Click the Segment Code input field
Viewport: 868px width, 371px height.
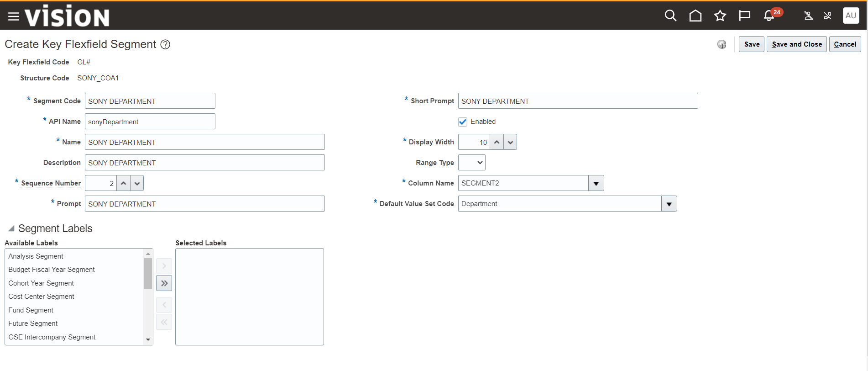150,101
